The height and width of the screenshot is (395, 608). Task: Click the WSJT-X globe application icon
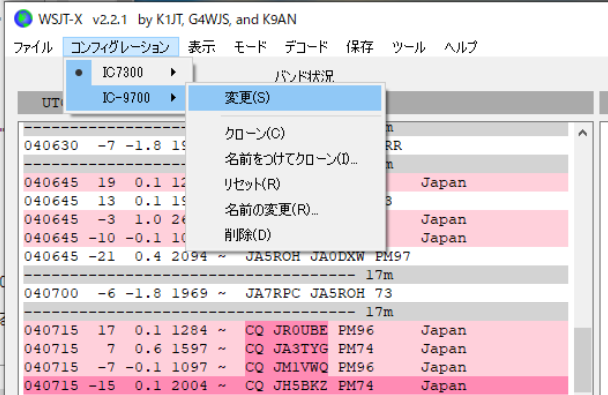[23, 19]
